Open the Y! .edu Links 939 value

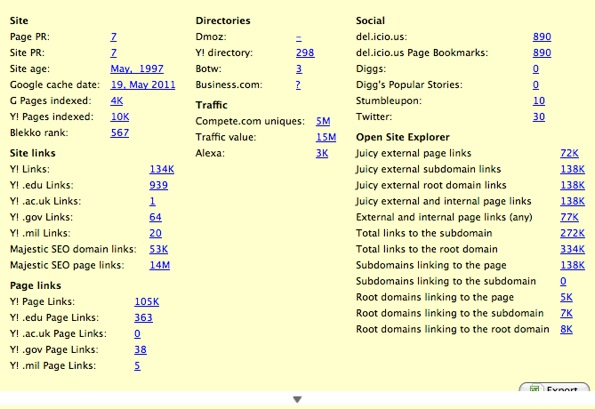[x=159, y=185]
